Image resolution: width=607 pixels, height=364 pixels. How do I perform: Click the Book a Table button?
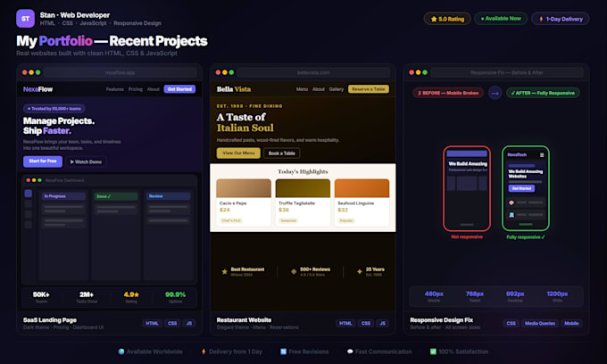pyautogui.click(x=282, y=153)
